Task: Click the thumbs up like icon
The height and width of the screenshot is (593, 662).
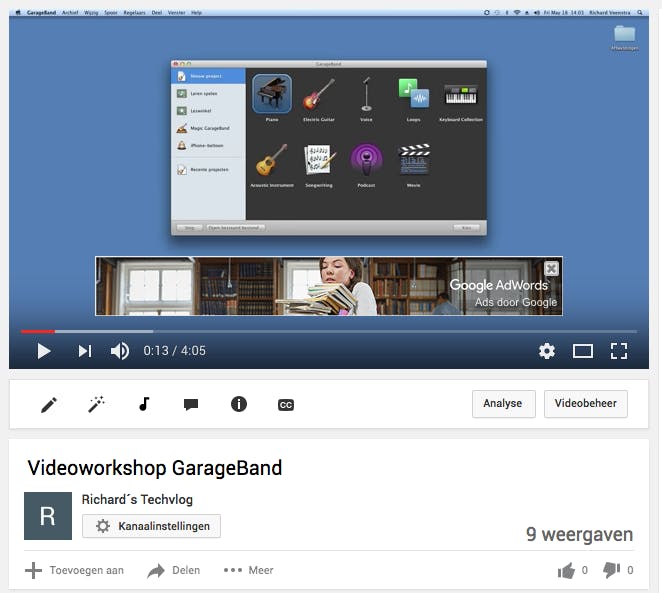Action: click(566, 570)
